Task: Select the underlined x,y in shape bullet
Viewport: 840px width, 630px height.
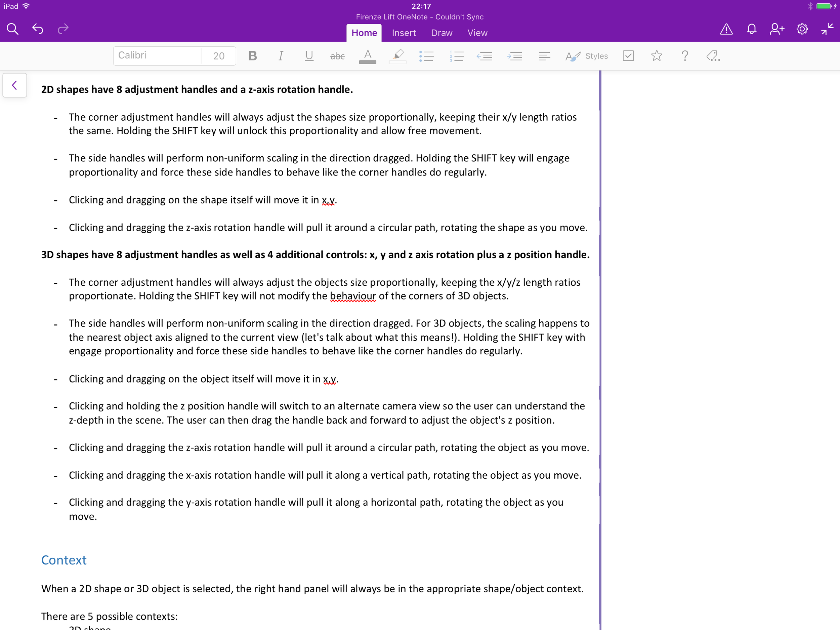Action: (329, 200)
